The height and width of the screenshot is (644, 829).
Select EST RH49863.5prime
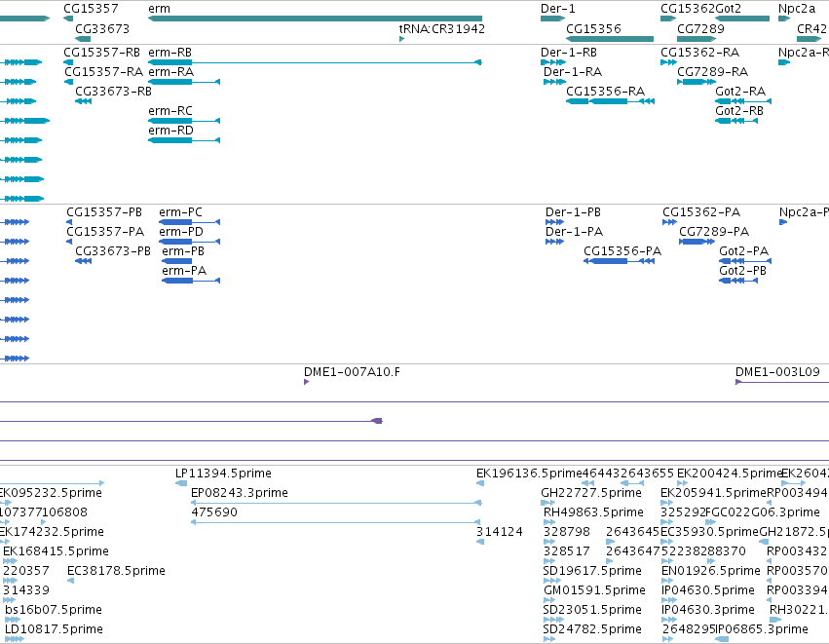coord(593,512)
